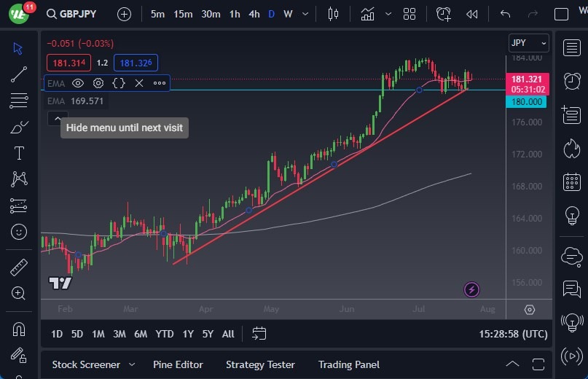588x379 pixels.
Task: Open the Indicators chart icon
Action: point(367,14)
